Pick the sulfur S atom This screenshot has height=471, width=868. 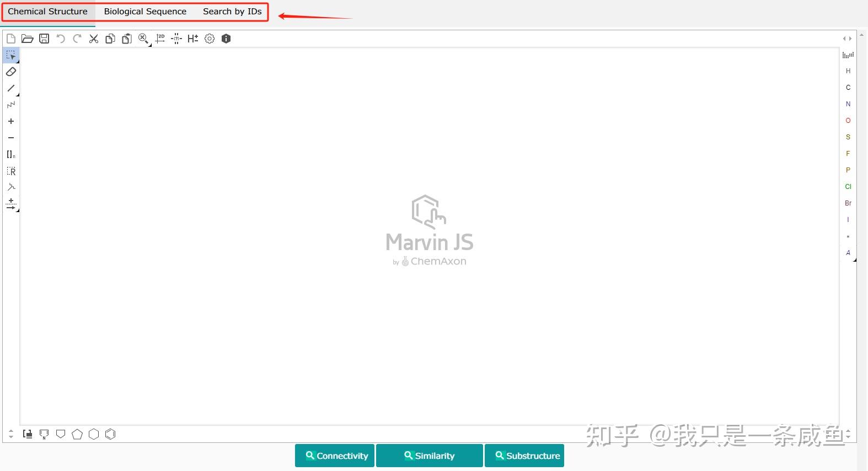[x=848, y=137]
